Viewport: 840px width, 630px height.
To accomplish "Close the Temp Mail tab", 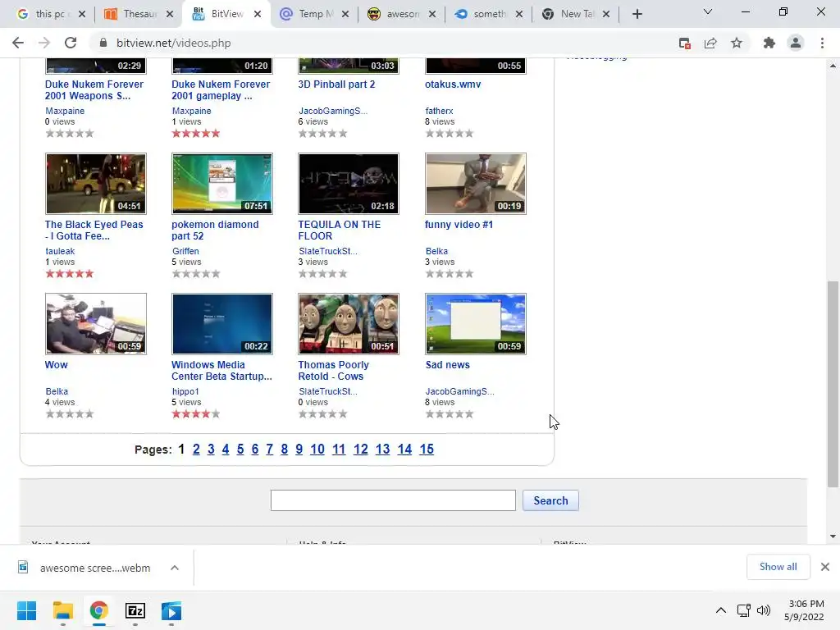I will click(345, 15).
